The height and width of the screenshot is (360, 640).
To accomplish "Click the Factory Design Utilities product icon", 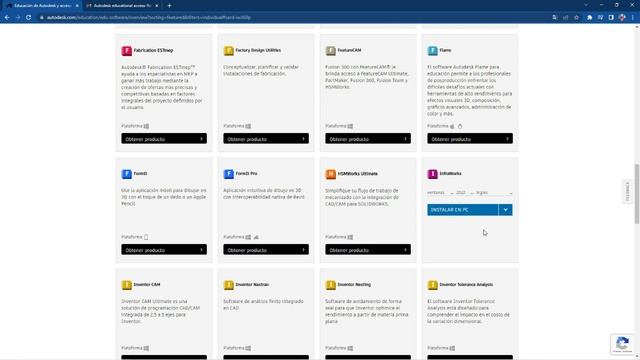I will point(229,51).
